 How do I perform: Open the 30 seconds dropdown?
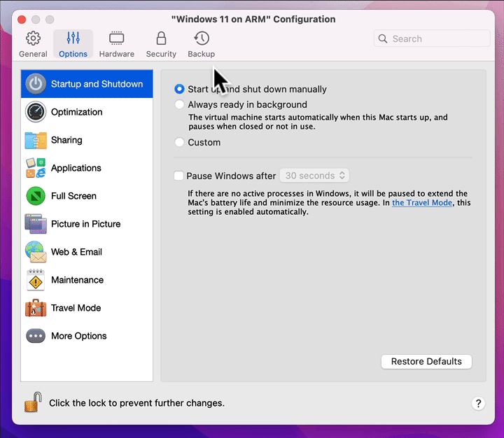click(314, 176)
